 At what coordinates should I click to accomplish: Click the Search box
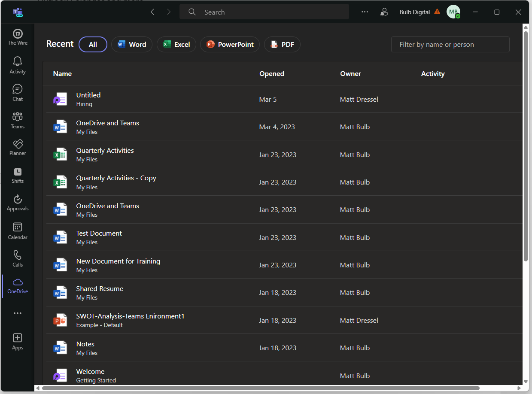(264, 12)
